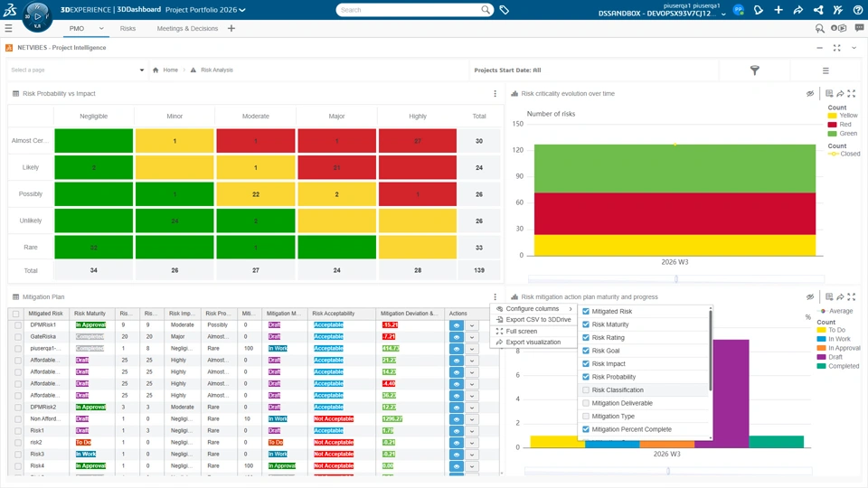868x488 pixels.
Task: Uncheck the Risk Impact column
Action: tap(586, 363)
